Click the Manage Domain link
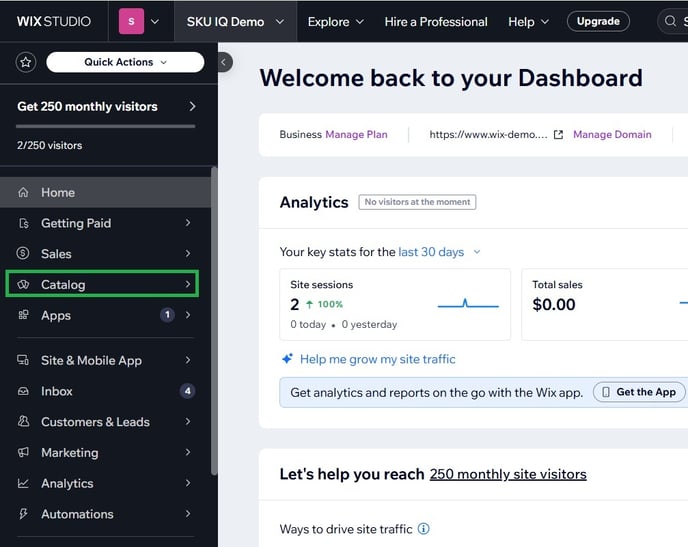 click(612, 135)
